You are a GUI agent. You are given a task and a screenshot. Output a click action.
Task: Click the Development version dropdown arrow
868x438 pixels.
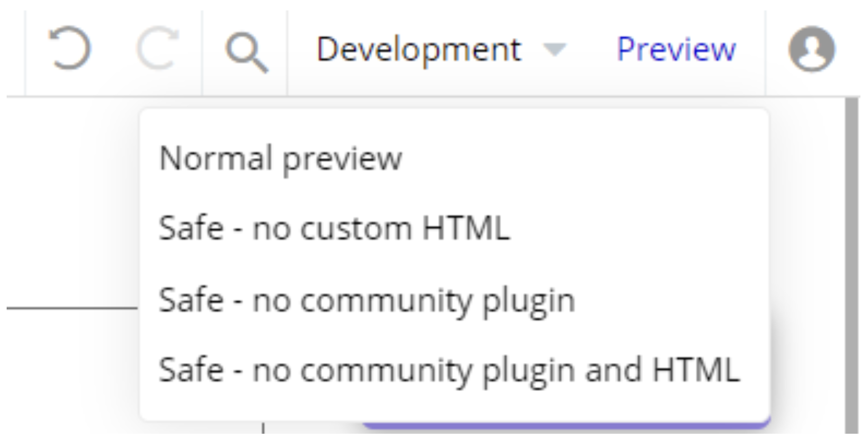(554, 49)
